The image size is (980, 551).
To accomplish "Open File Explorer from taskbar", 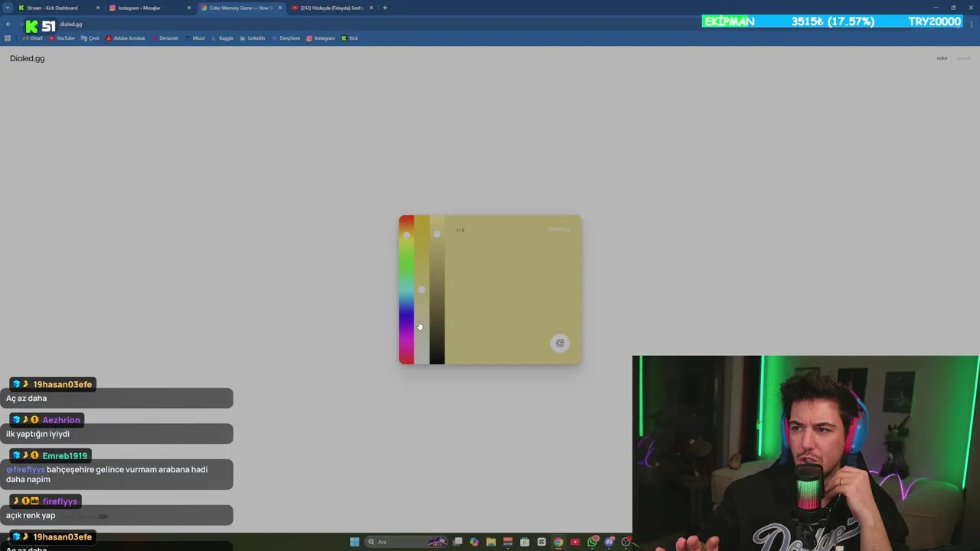I will pyautogui.click(x=491, y=542).
